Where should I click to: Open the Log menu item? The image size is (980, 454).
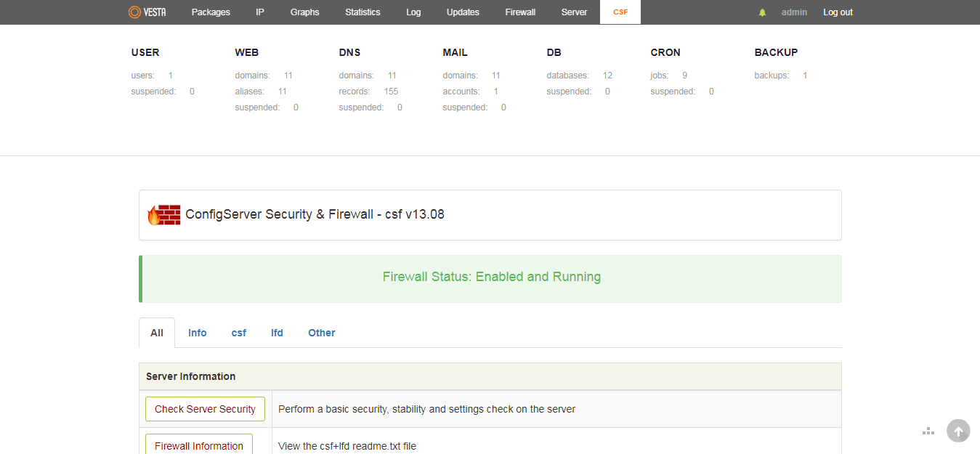pos(413,12)
